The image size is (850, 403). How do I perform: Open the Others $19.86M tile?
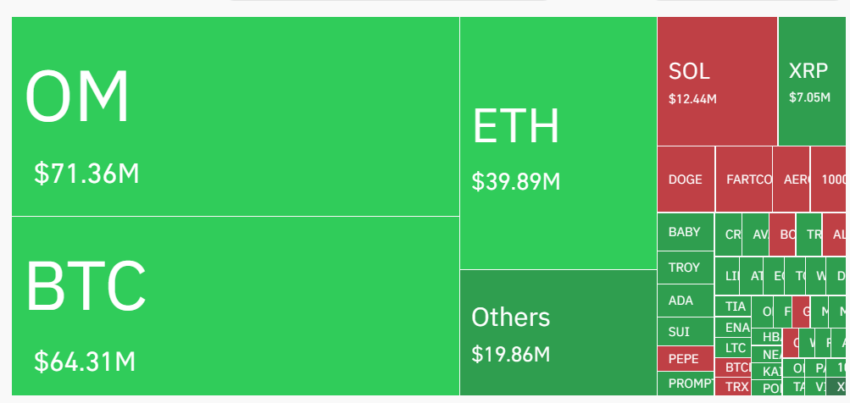(558, 332)
